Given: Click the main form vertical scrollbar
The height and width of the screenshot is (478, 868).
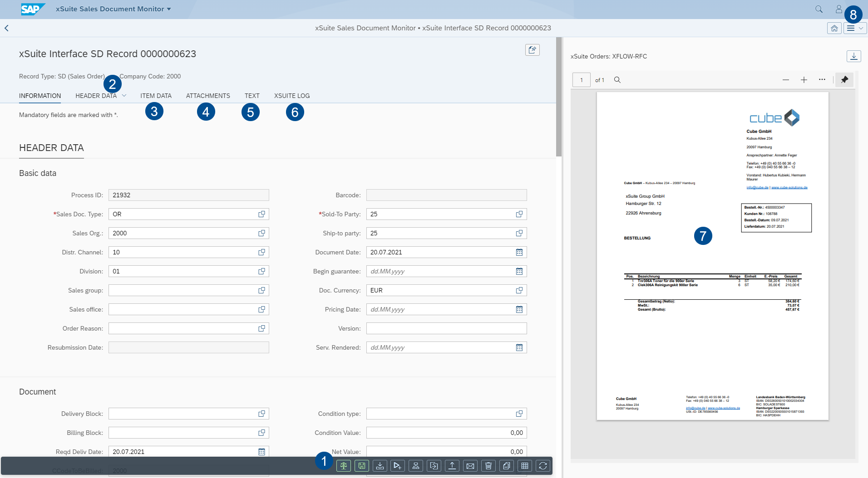Looking at the screenshot, I should [559, 98].
